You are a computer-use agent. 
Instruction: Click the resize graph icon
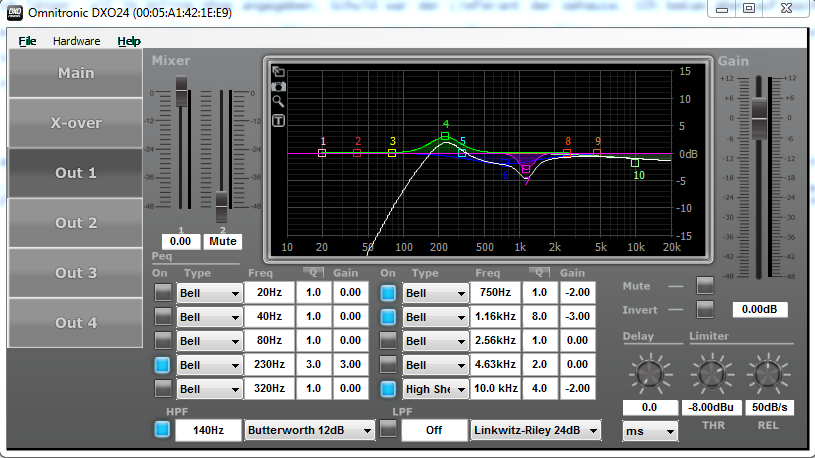(278, 72)
